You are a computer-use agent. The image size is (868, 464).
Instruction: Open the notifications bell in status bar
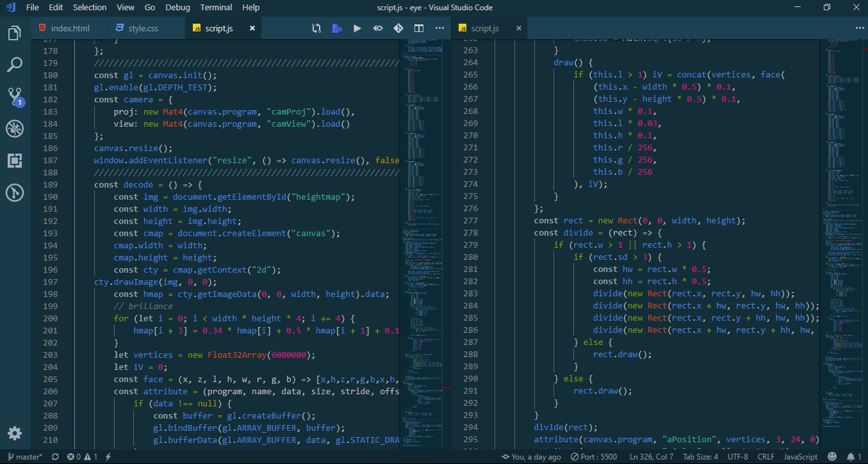click(x=851, y=457)
